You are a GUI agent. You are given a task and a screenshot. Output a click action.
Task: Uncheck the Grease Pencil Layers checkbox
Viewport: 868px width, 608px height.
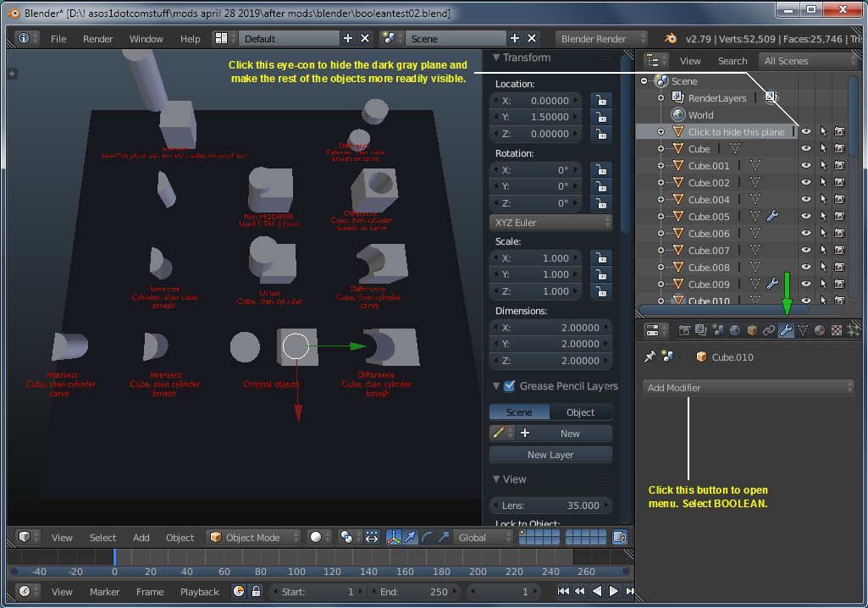coord(509,386)
